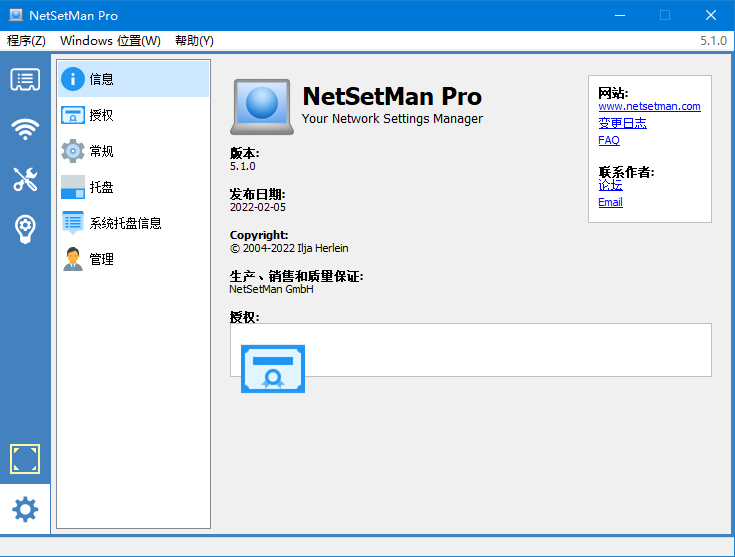Click the version number 5.1.0 in menu bar
The height and width of the screenshot is (557, 735).
tap(713, 41)
